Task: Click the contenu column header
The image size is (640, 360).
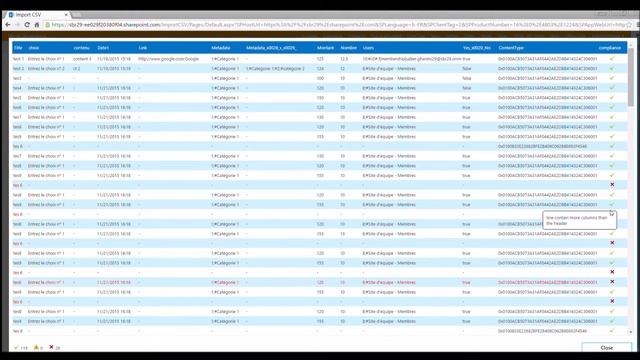Action: [x=81, y=48]
